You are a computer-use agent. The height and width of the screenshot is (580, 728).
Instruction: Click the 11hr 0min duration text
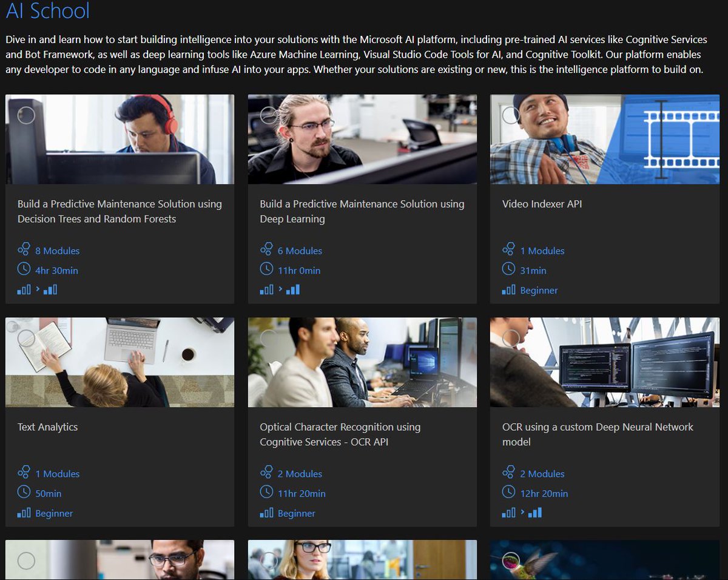[299, 271]
